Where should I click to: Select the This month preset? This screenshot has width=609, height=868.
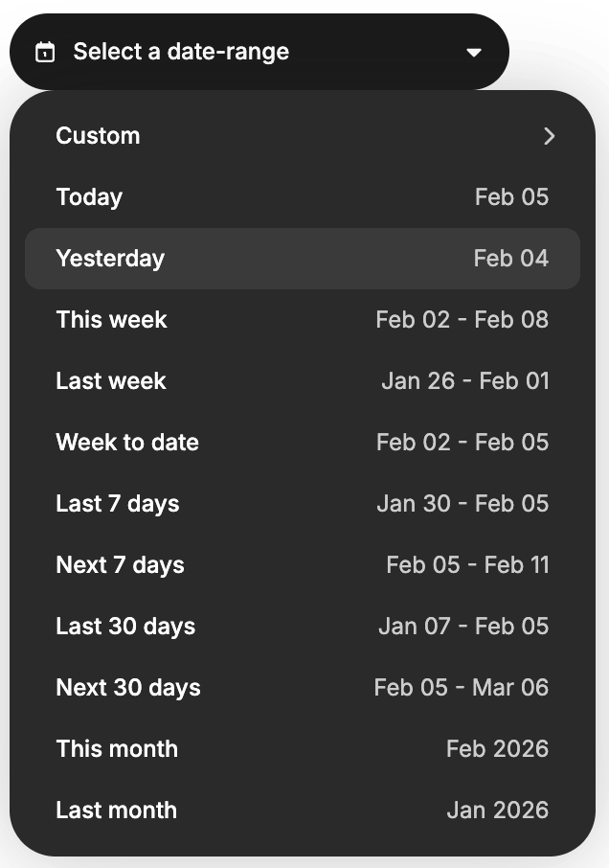[117, 749]
